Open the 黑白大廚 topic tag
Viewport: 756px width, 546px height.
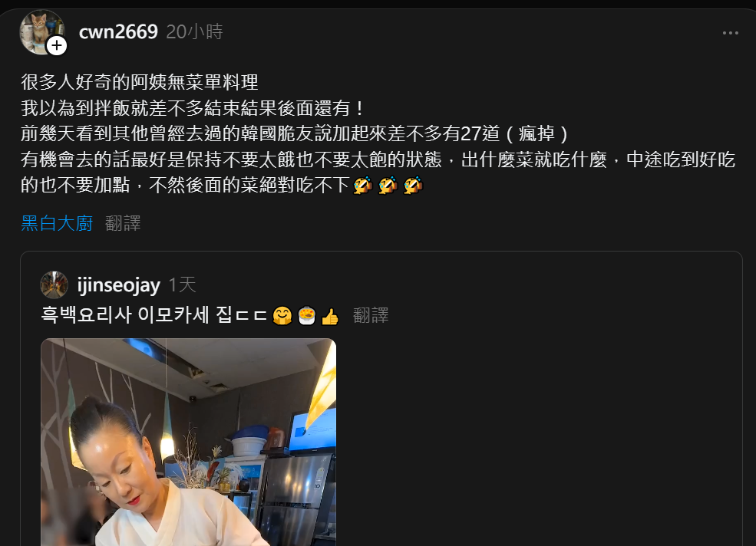tap(57, 223)
